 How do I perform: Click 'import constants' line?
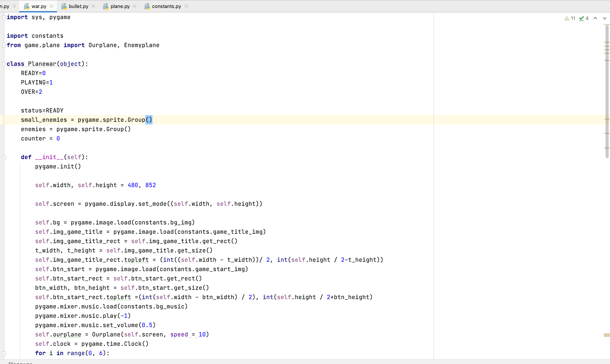(x=35, y=36)
